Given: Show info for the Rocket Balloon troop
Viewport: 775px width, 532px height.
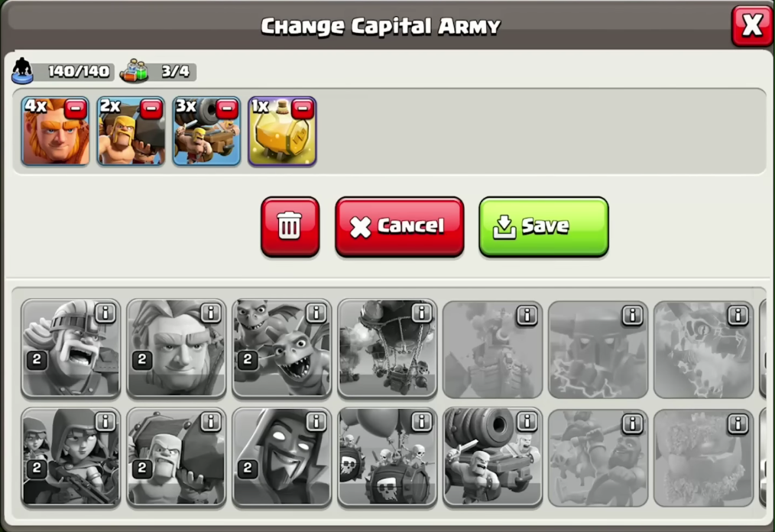Looking at the screenshot, I should click(422, 313).
